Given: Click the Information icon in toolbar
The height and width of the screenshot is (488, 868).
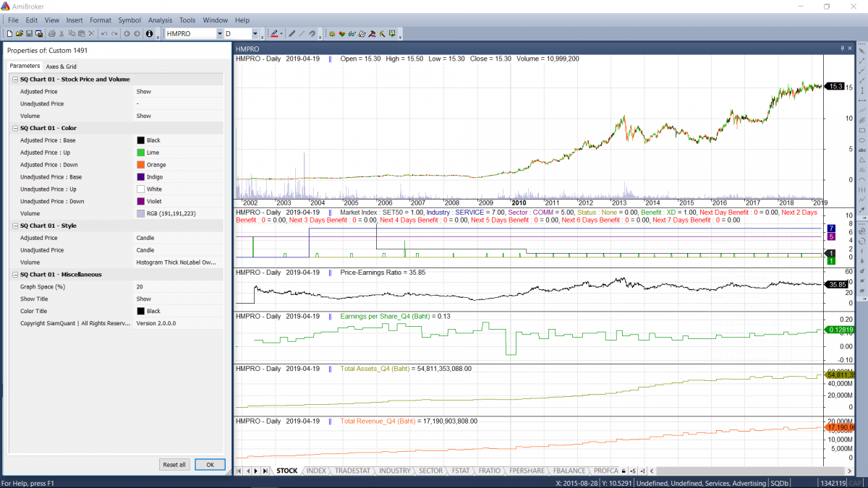Looking at the screenshot, I should coord(149,34).
